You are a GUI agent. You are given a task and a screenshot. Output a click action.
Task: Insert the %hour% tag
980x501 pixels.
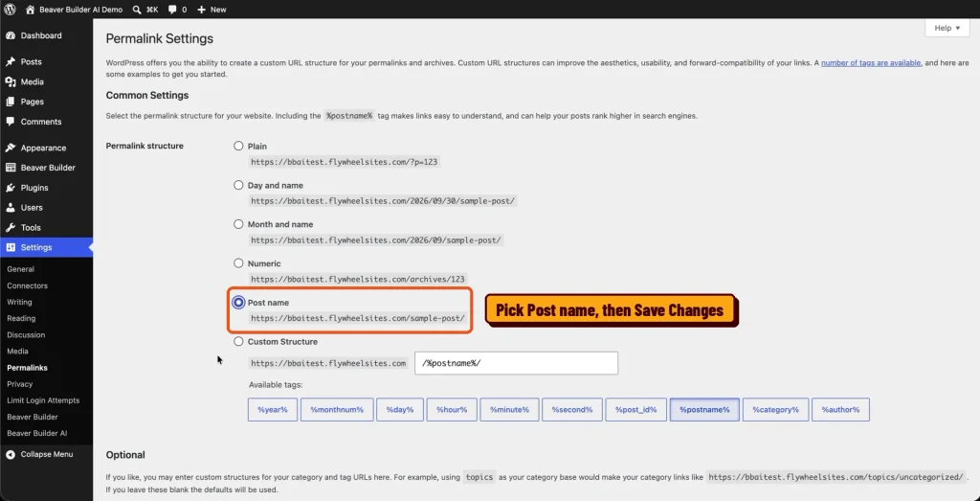pos(452,410)
